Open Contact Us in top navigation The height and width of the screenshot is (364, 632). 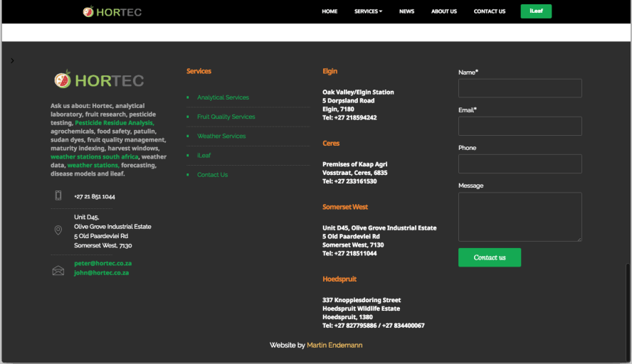(490, 11)
